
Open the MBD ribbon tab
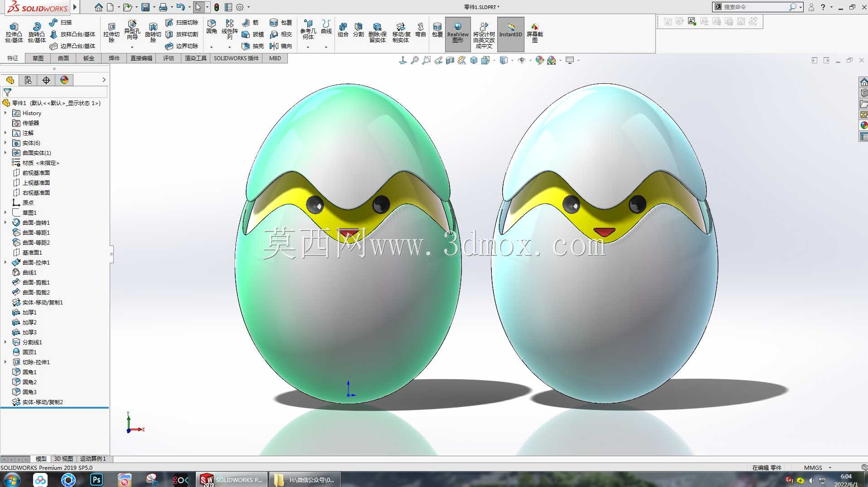click(275, 58)
